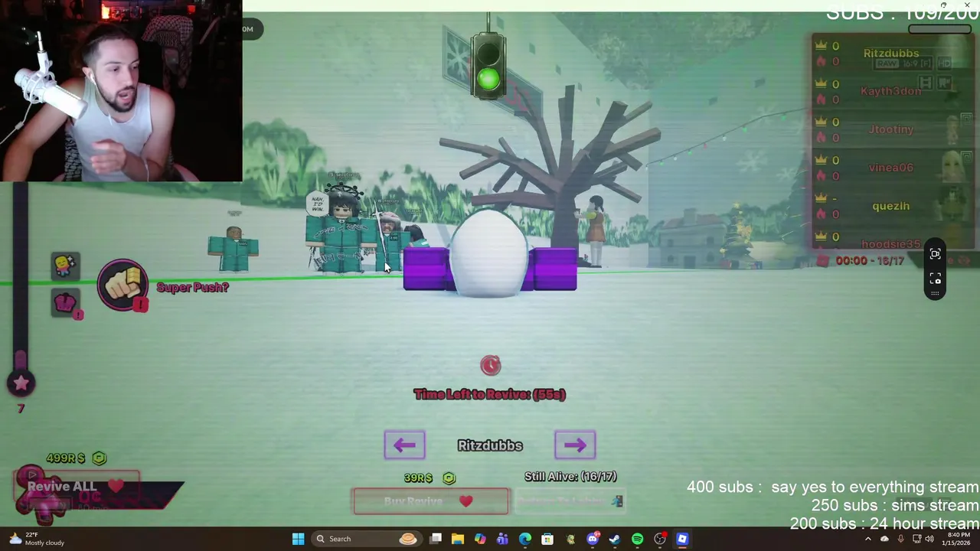Click the Still Alive (16/17) counter
Image resolution: width=980 pixels, height=551 pixels.
[570, 477]
